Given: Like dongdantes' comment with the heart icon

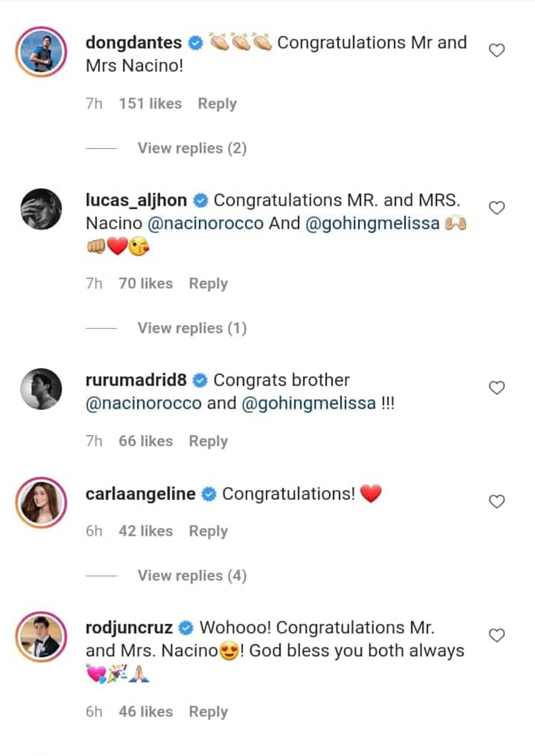Looking at the screenshot, I should (497, 50).
